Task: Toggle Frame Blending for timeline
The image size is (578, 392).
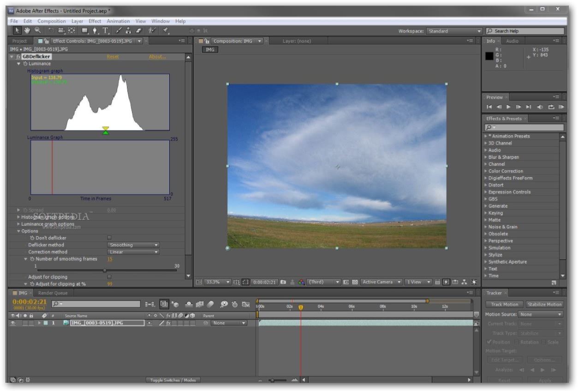Action: (x=200, y=304)
